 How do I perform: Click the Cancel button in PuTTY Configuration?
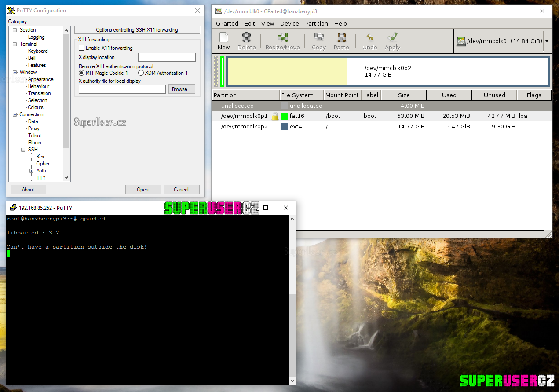pos(181,190)
